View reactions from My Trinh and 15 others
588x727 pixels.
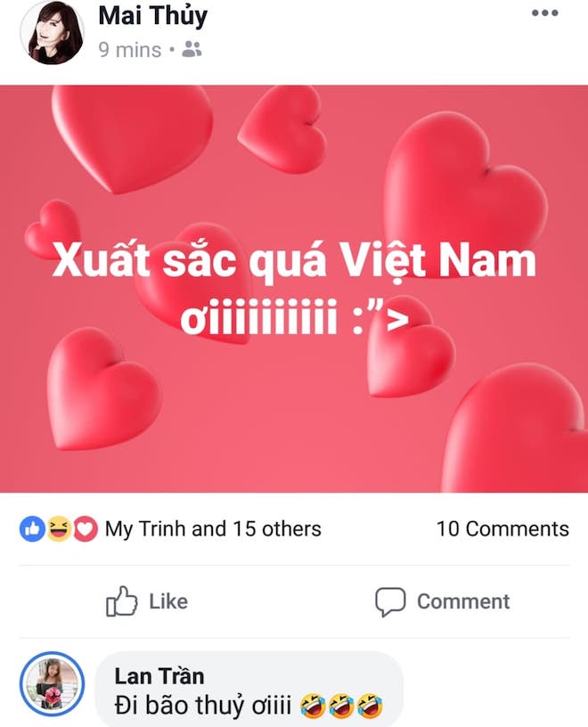213,529
